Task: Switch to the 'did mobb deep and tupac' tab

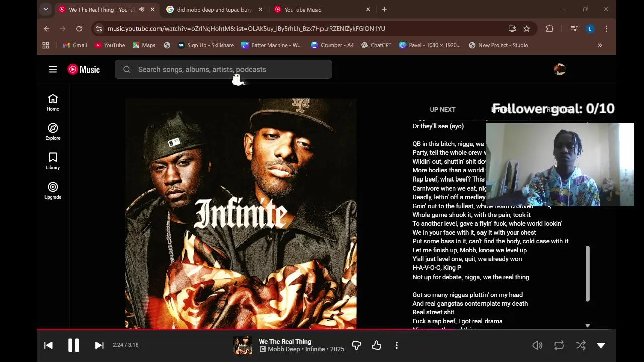Action: pyautogui.click(x=214, y=9)
